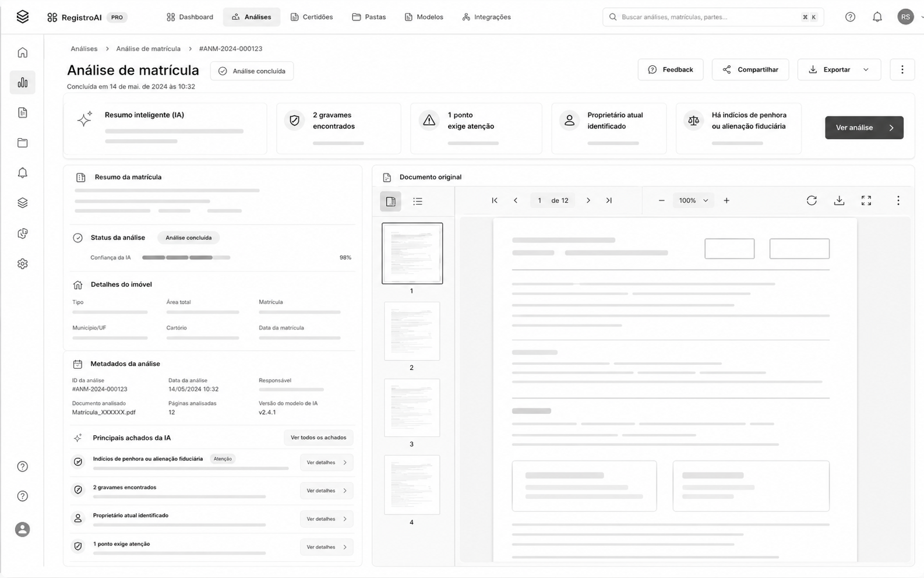This screenshot has width=924, height=578.
Task: Open the Integrações tab
Action: tap(486, 17)
